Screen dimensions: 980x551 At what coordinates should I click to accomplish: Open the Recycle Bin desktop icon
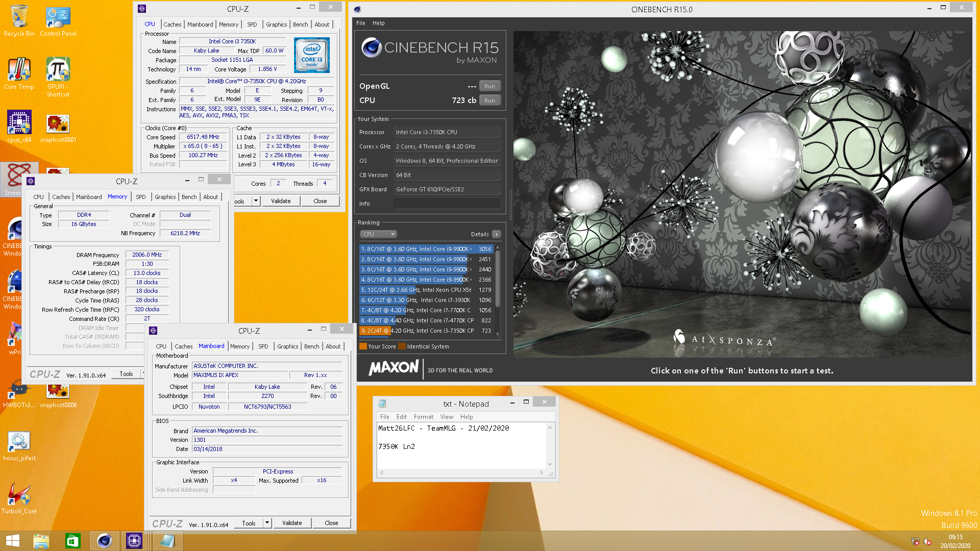coord(19,21)
